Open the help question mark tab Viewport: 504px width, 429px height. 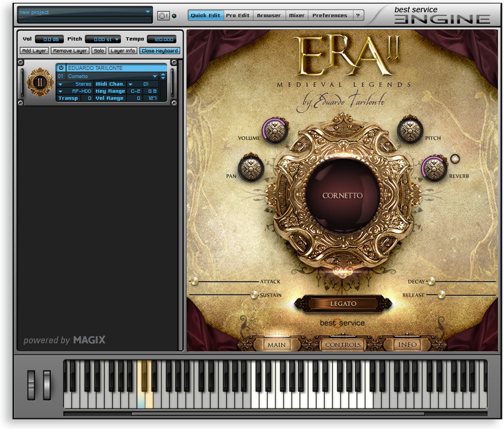click(x=358, y=15)
